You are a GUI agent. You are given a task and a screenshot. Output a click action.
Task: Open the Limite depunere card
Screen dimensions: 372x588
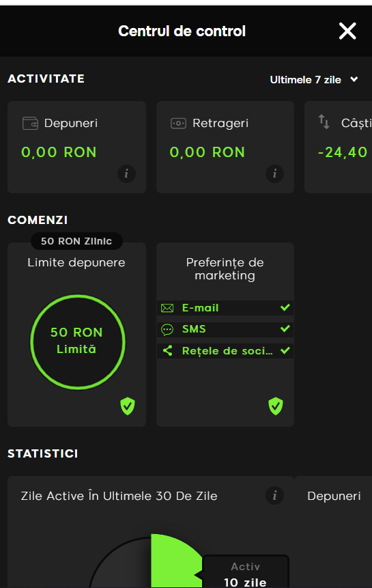[77, 335]
